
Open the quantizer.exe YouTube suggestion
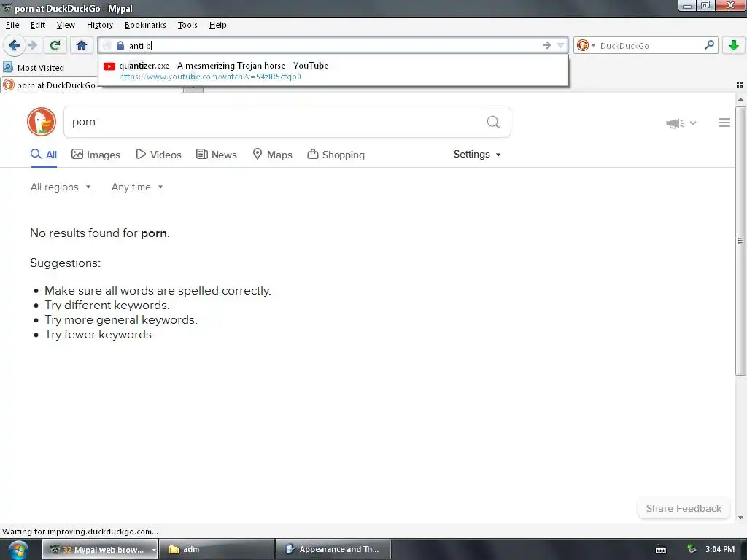coord(333,71)
